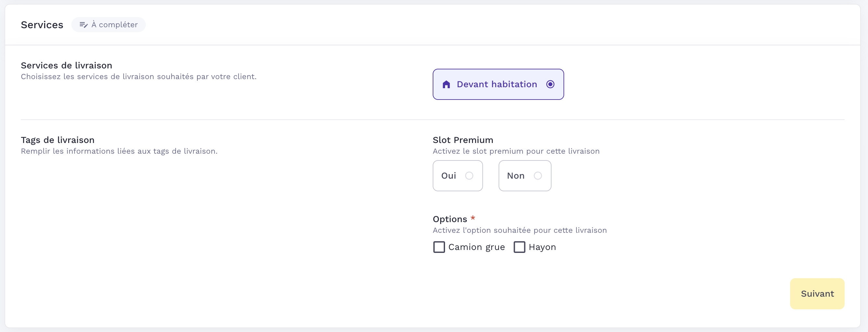The width and height of the screenshot is (868, 332).
Task: Click the Options field heading
Action: tap(450, 219)
